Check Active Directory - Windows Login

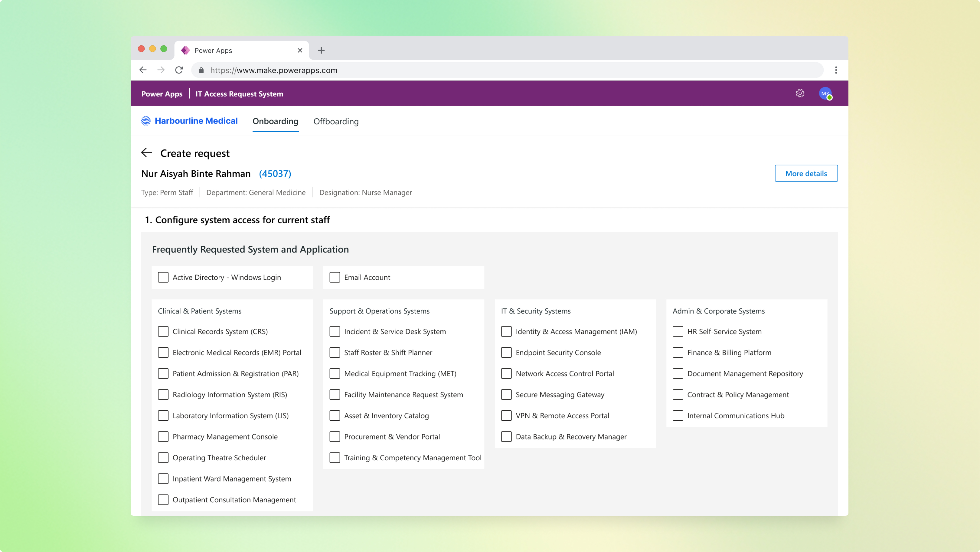click(163, 277)
